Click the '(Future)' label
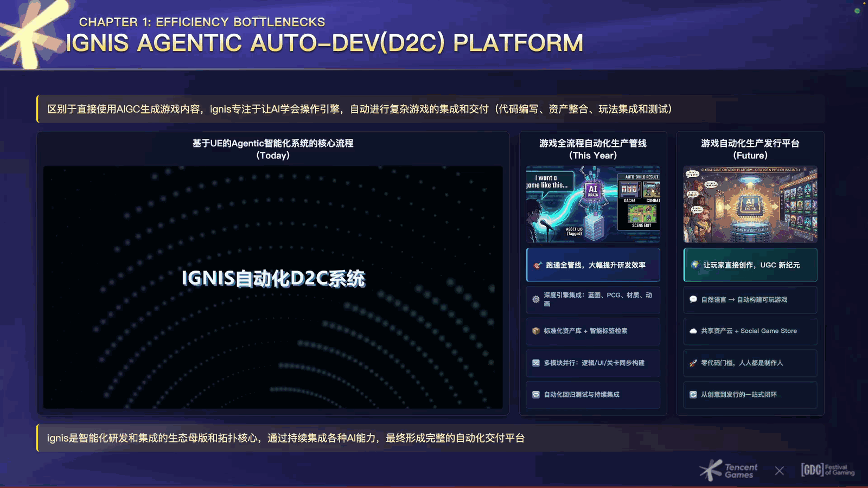868x488 pixels. pyautogui.click(x=750, y=156)
